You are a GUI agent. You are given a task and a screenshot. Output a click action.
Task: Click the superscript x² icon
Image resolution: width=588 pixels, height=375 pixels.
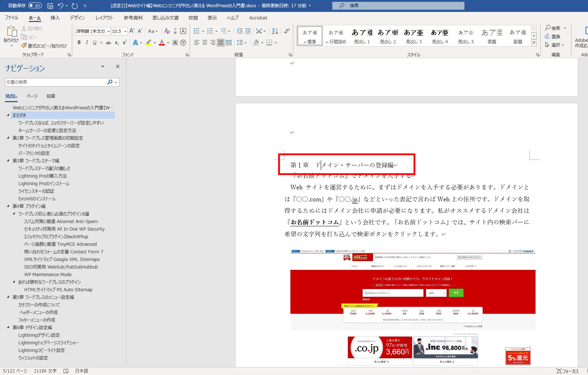tap(125, 43)
